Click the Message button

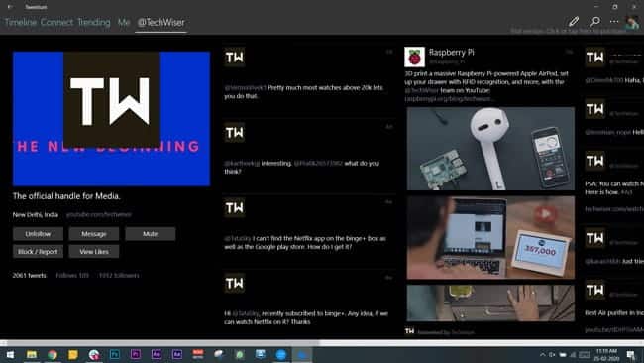[94, 234]
